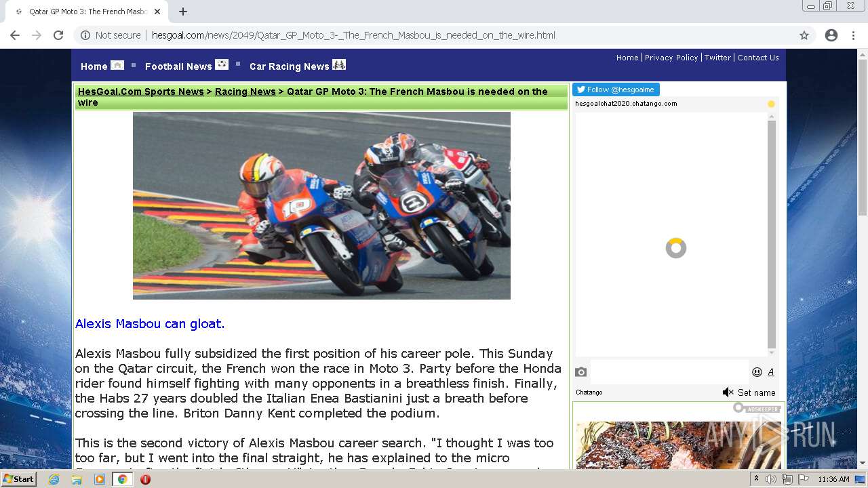868x488 pixels.
Task: Follow the top-right Home link
Action: coord(627,58)
